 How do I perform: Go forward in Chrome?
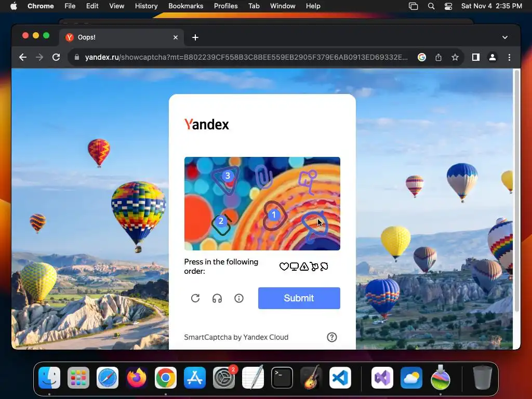[39, 57]
